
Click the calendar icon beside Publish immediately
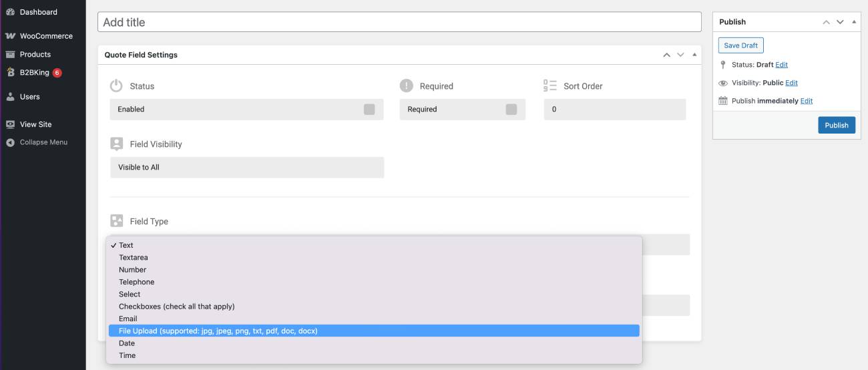(x=723, y=101)
